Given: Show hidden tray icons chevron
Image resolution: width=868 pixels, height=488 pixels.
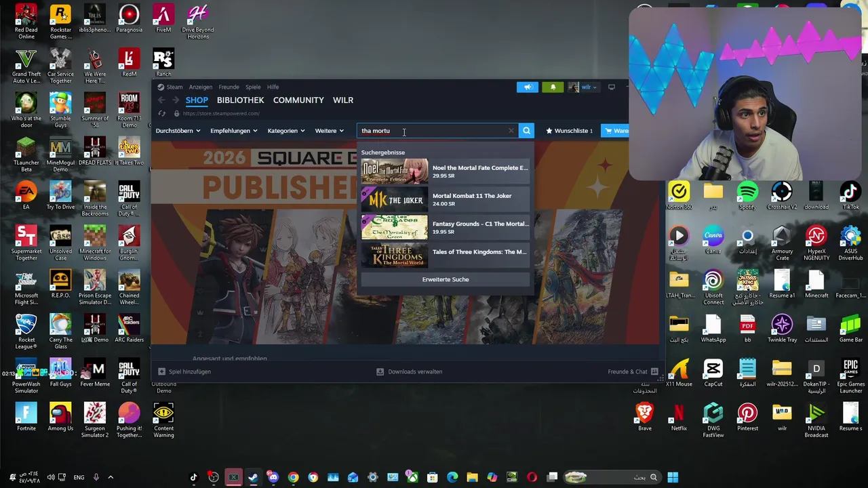Looking at the screenshot, I should pos(111,477).
